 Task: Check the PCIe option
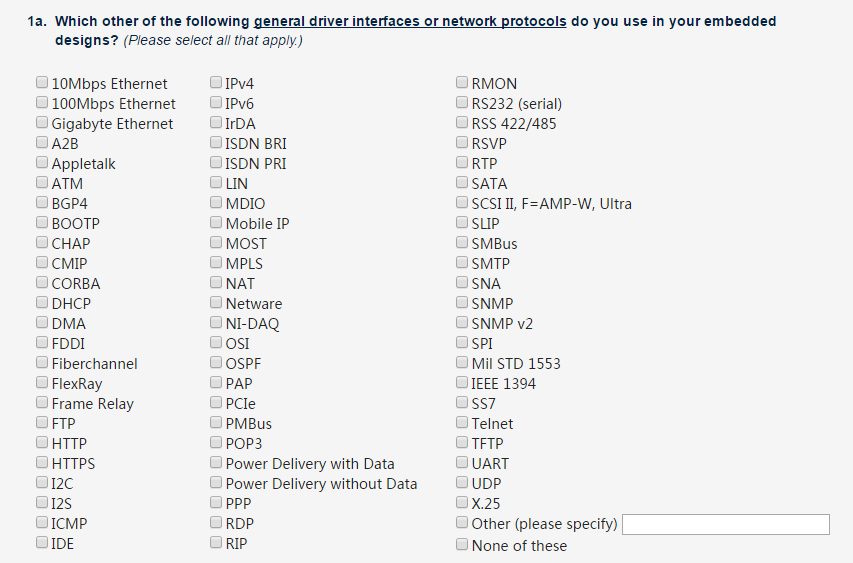216,402
